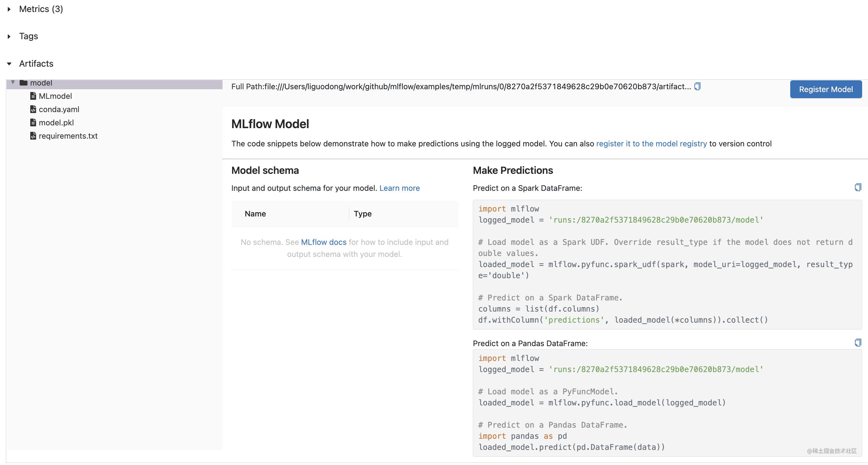Click the conda.yaml code file icon

click(33, 109)
